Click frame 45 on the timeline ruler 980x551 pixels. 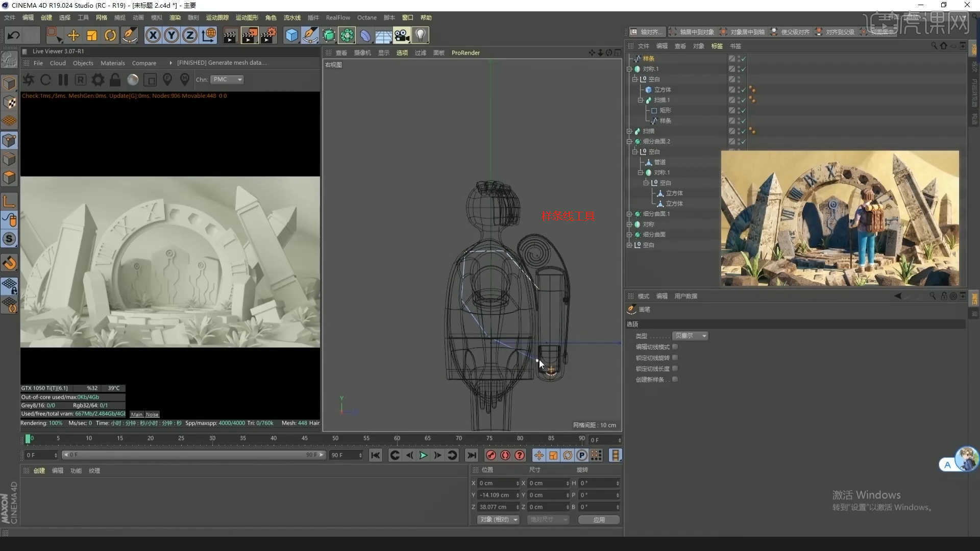[x=305, y=439]
